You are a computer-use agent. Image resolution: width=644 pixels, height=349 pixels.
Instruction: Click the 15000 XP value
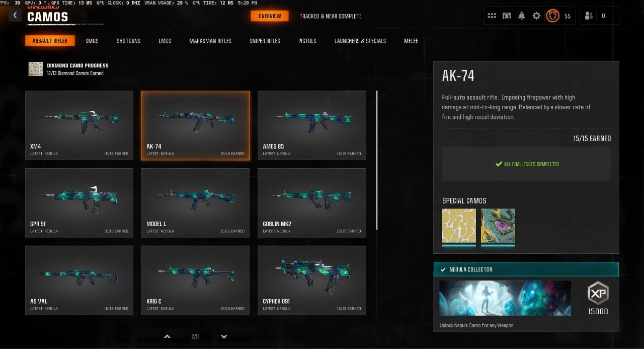coord(598,312)
